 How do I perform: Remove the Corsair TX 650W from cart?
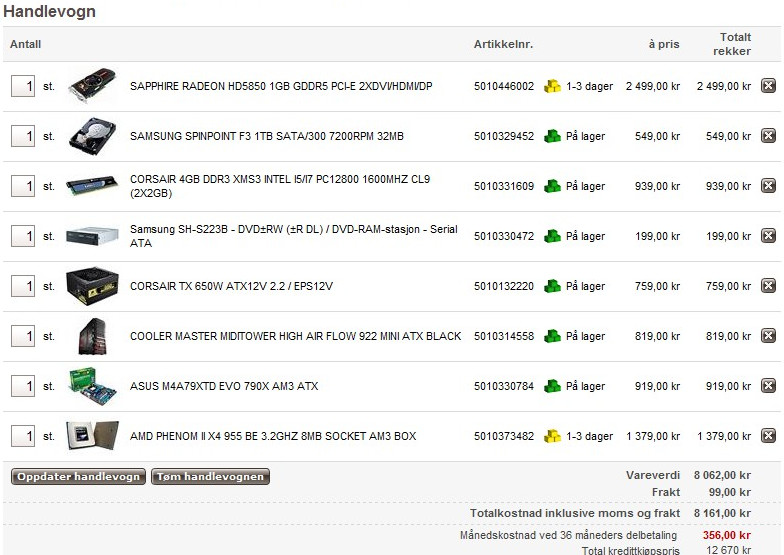tap(768, 286)
